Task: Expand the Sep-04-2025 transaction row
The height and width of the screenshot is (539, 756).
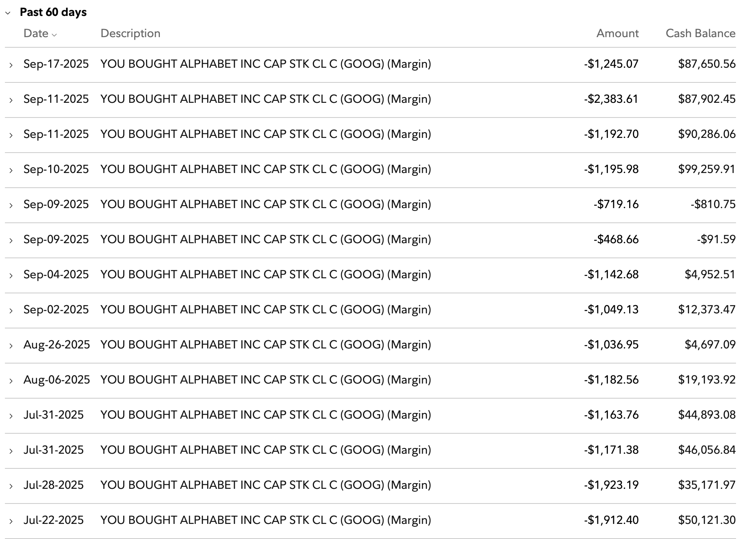Action: tap(10, 274)
